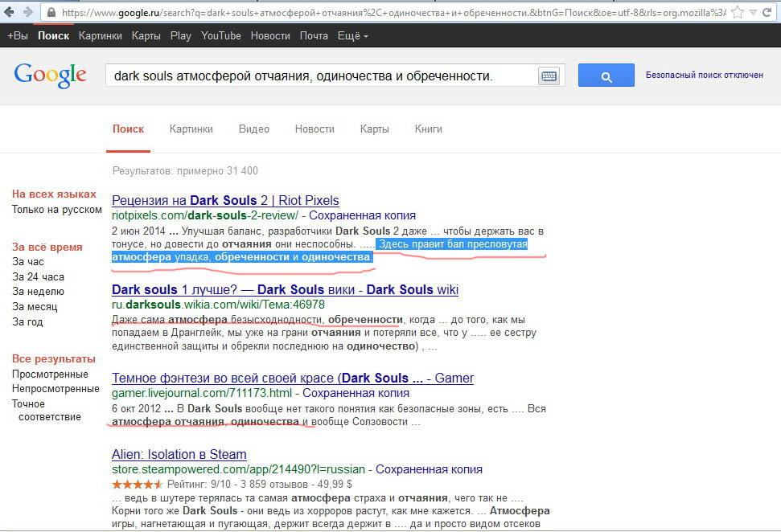Viewport: 781px width, 532px height.
Task: Filter results to За неделю
Action: point(39,292)
